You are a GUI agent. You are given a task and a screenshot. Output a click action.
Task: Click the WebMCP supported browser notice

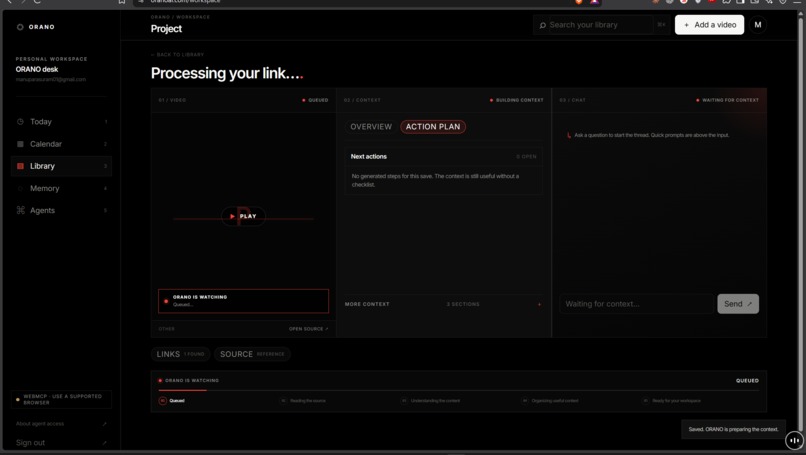click(61, 399)
